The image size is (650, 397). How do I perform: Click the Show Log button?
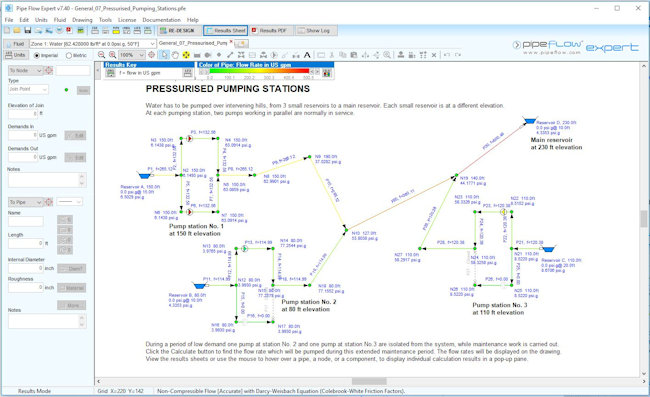coord(316,31)
